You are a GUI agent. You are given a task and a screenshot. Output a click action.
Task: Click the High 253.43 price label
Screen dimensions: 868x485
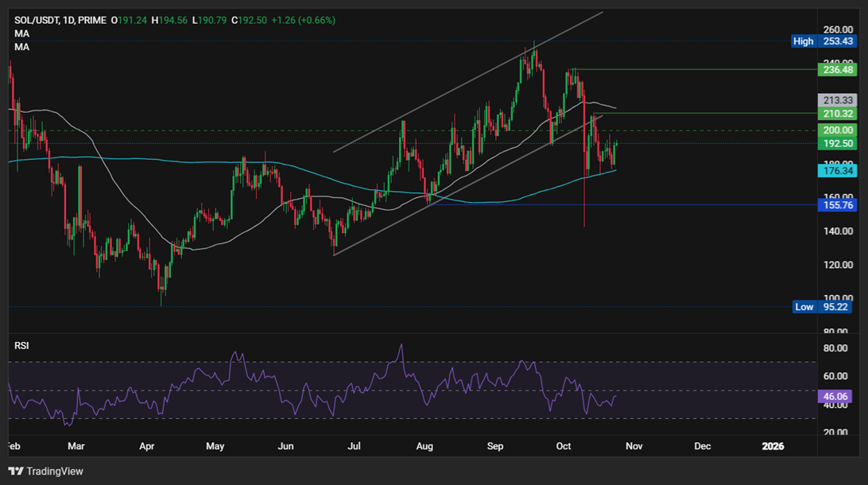824,41
